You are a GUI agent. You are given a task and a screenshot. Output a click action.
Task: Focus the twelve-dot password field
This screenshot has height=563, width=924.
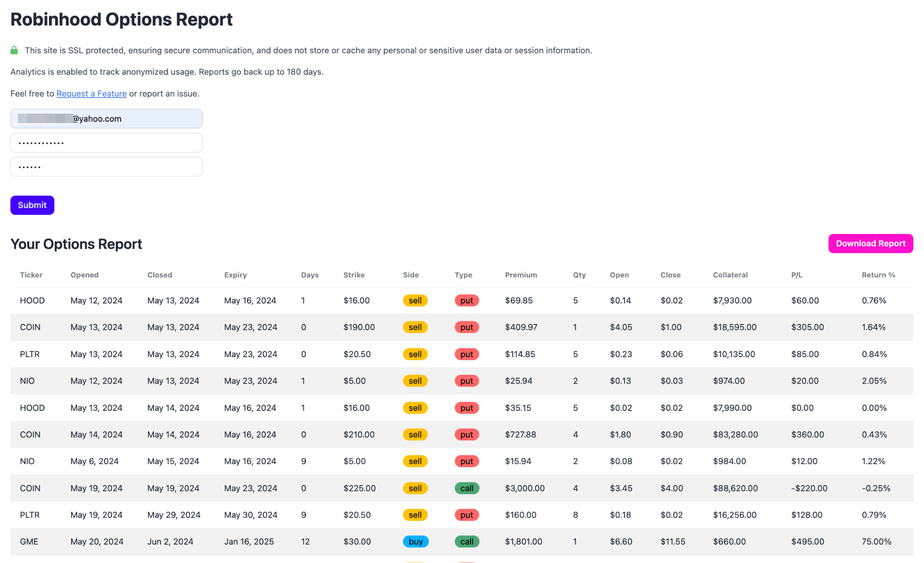click(x=106, y=143)
